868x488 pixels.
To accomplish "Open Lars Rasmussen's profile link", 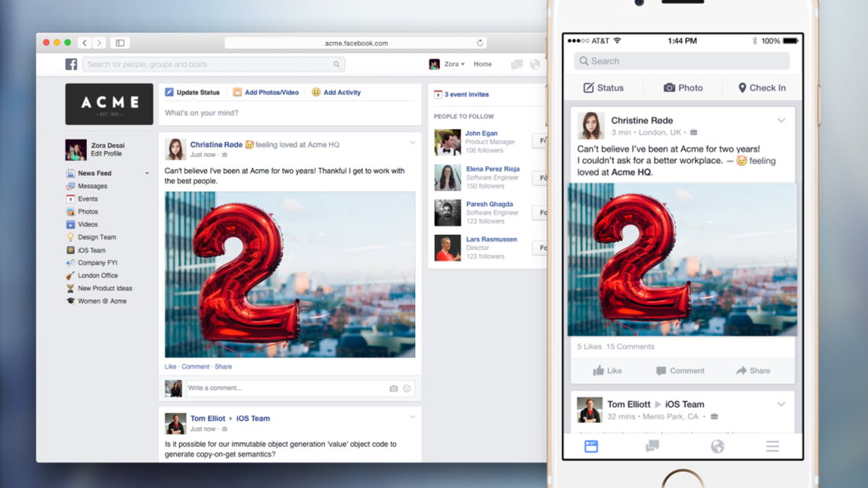I will [x=491, y=239].
